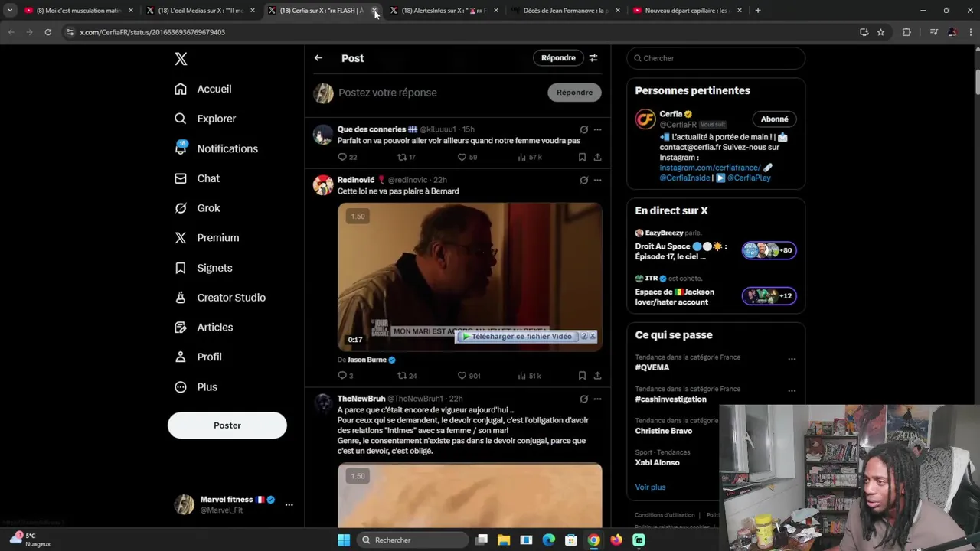Viewport: 980px width, 551px height.
Task: Open a new browser tab
Action: click(x=758, y=11)
